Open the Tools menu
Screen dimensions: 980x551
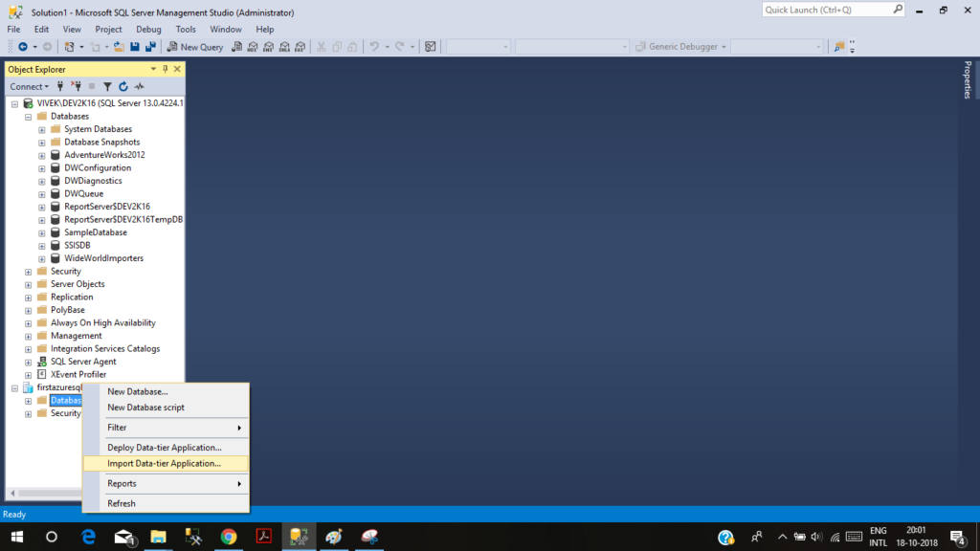tap(186, 30)
